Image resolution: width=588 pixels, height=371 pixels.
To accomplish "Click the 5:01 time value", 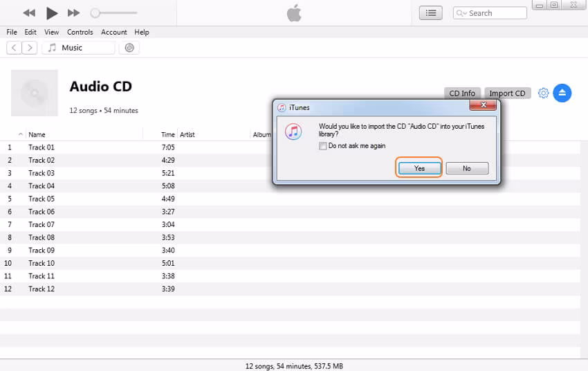I will [x=168, y=263].
